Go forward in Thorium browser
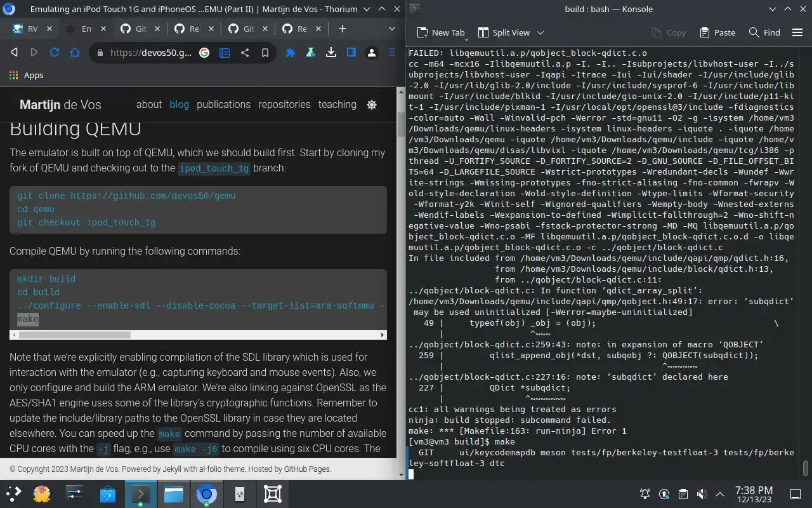The image size is (812, 508). pyautogui.click(x=34, y=53)
